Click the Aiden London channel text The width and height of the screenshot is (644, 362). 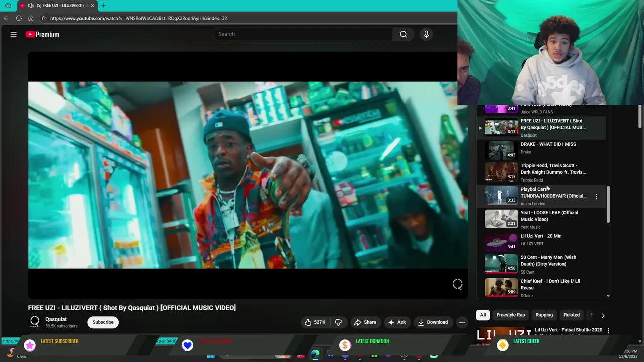[533, 204]
